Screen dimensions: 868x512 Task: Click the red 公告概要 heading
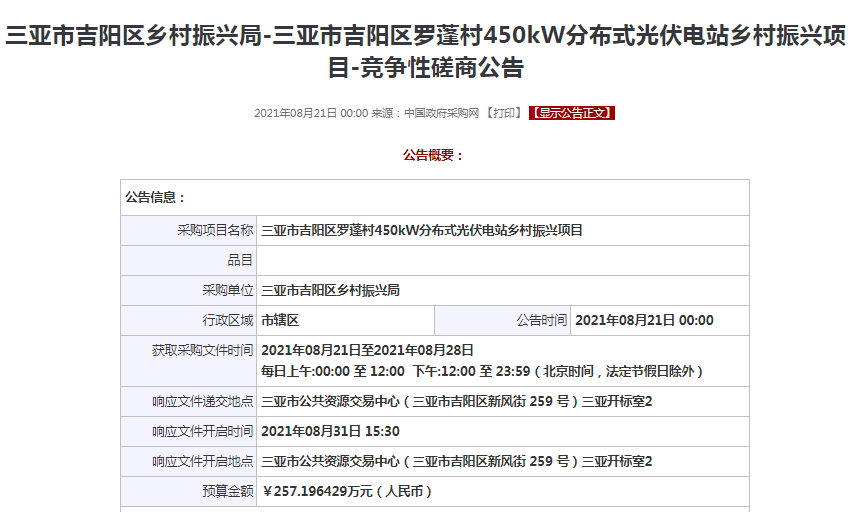point(433,155)
